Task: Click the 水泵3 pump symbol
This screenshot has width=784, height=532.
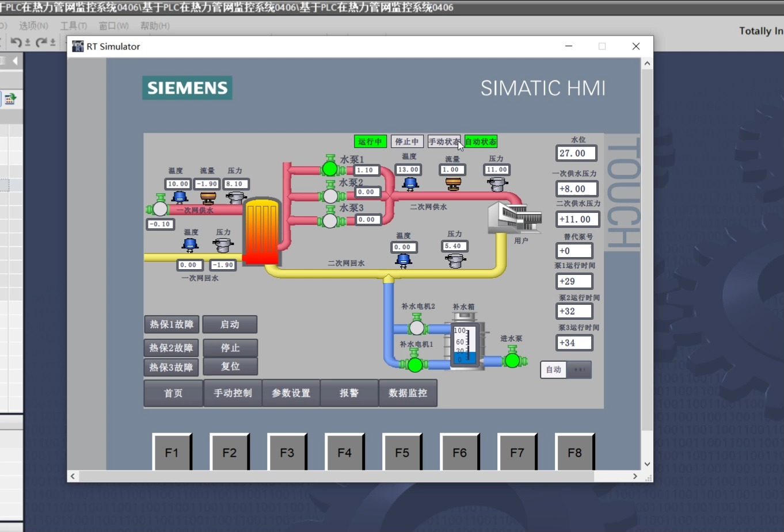Action: tap(330, 220)
